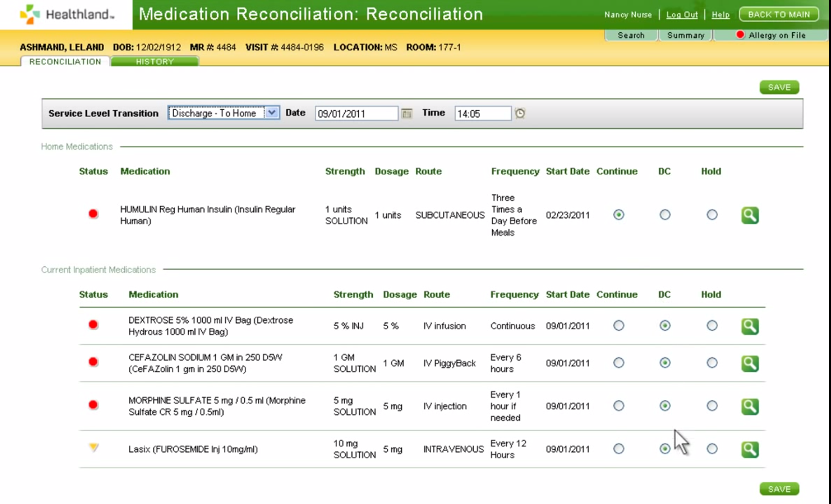Click the INTRAVENOUS route cell
The height and width of the screenshot is (504, 831).
(x=454, y=449)
